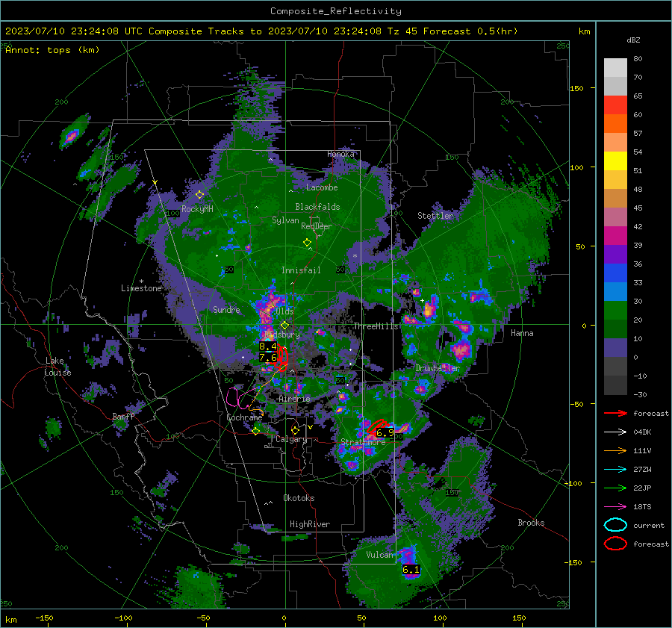Click the yellow diamond marker near RockyMH
The height and width of the screenshot is (628, 672).
(199, 195)
